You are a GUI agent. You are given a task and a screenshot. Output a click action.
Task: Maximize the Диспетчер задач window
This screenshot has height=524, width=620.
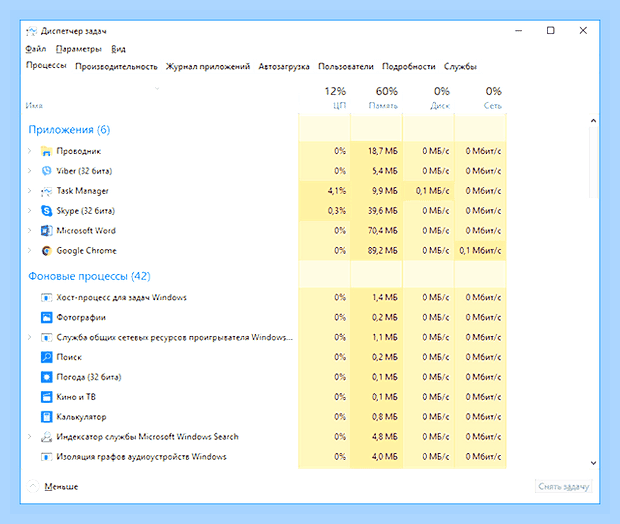[550, 30]
